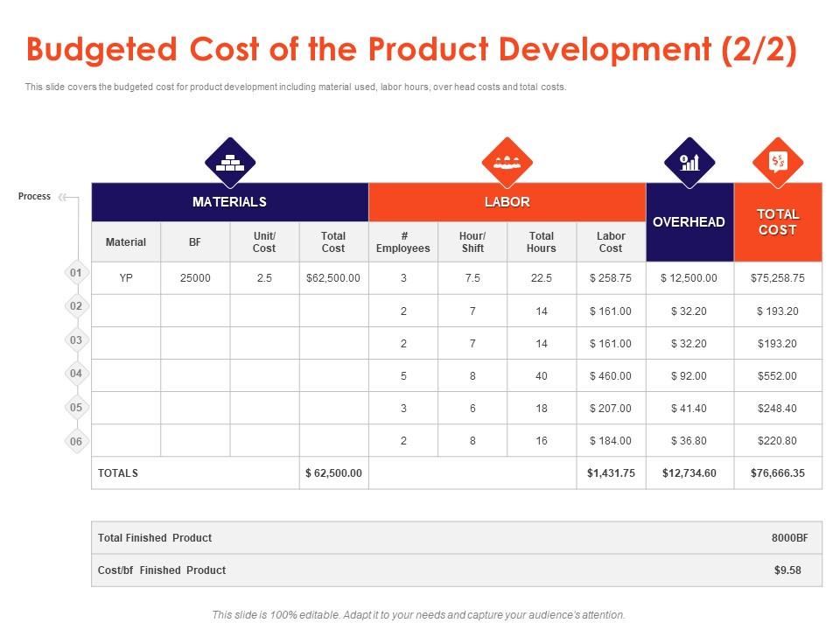Screen dimensions: 840x630
Task: Click the $ 193.20 total in row 02
Action: tap(778, 311)
